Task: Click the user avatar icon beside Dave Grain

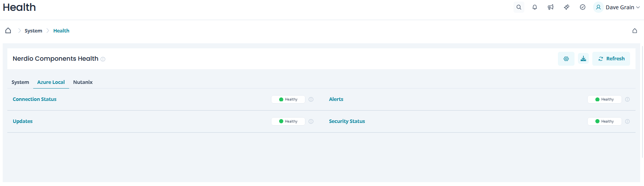Action: click(x=598, y=7)
